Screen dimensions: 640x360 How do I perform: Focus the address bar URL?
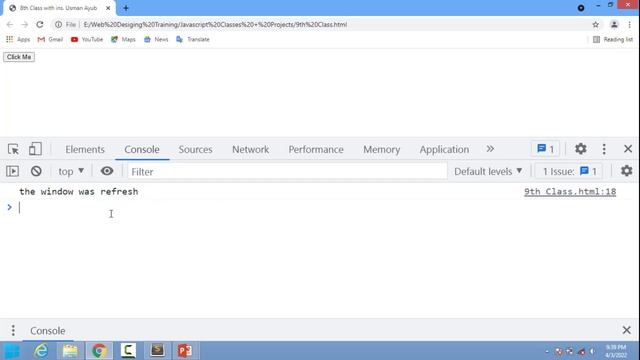click(215, 24)
